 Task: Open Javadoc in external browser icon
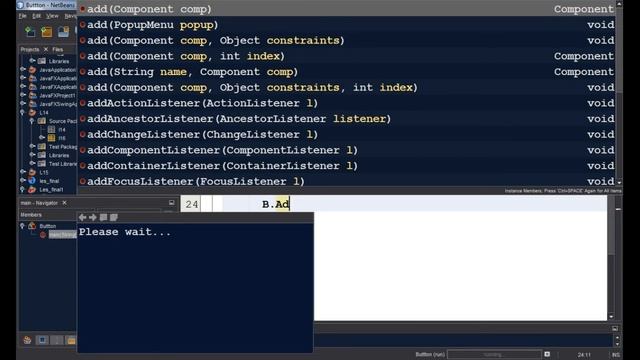(x=103, y=218)
